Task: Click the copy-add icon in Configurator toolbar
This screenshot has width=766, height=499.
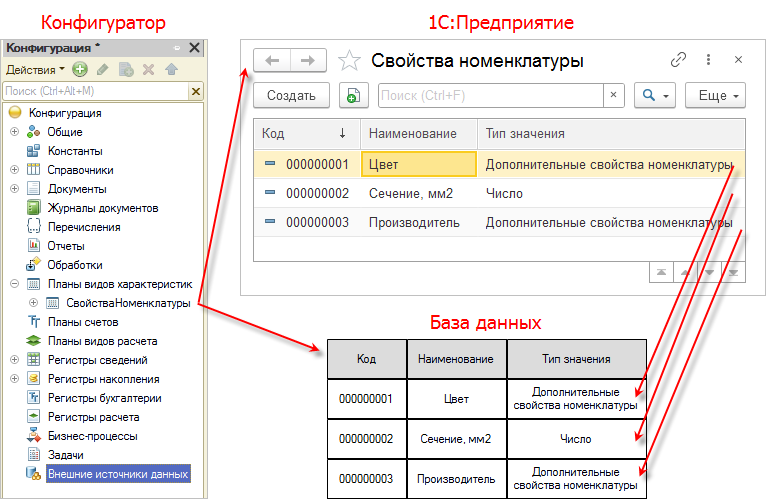Action: [x=126, y=69]
